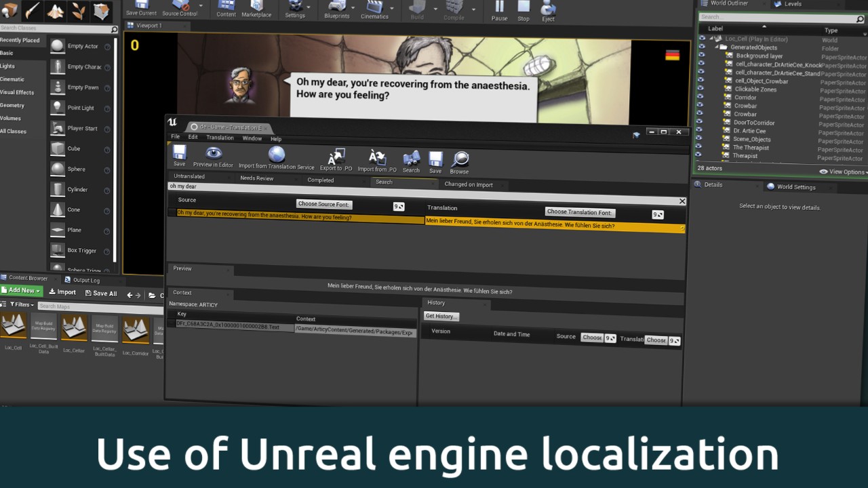Toggle visibility of DoorToCorridor actor
The height and width of the screenshot is (488, 868).
(x=701, y=121)
